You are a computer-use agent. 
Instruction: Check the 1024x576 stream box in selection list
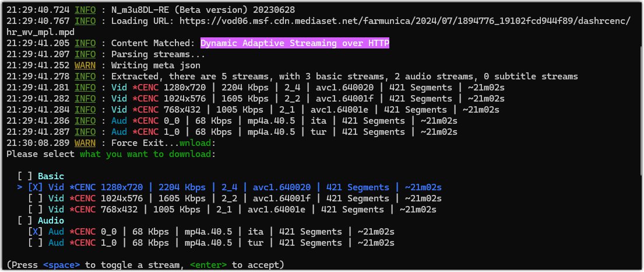pyautogui.click(x=36, y=198)
